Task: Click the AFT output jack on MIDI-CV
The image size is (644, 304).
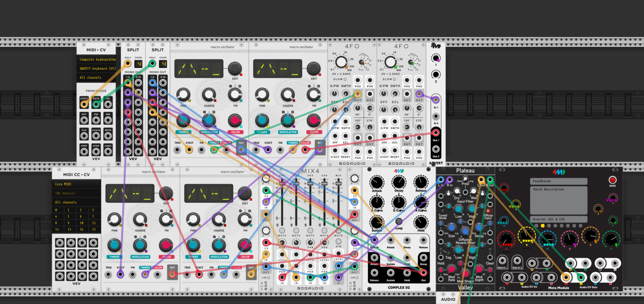Action: coord(84,120)
